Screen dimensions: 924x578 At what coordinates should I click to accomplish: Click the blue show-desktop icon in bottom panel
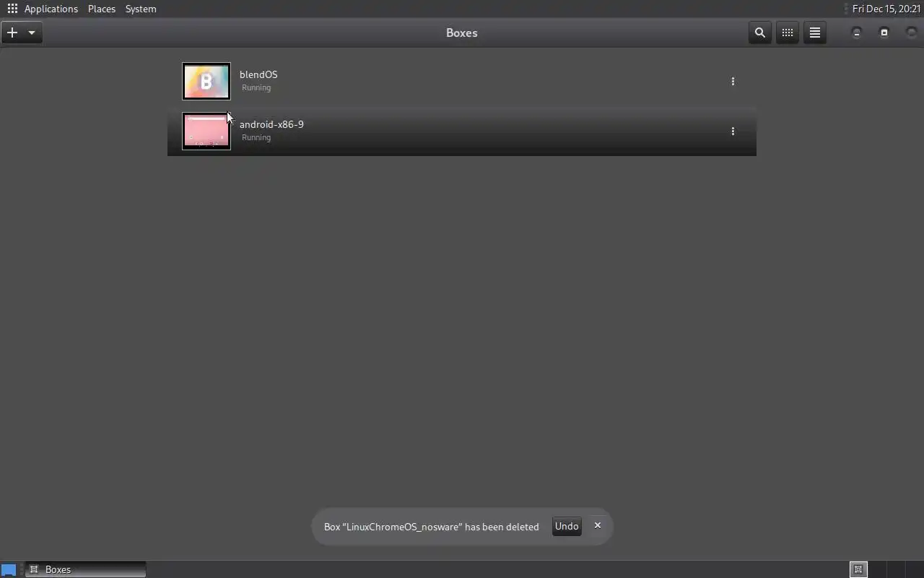(9, 569)
